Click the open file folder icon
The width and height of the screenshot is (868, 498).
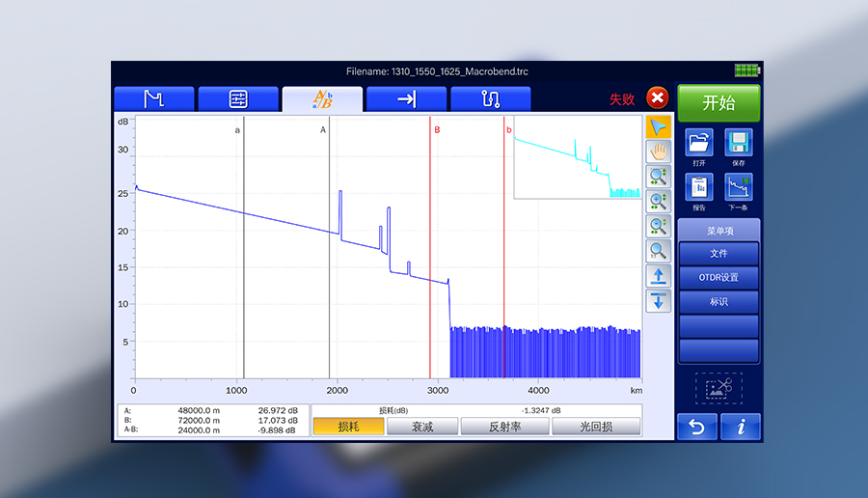tap(699, 144)
